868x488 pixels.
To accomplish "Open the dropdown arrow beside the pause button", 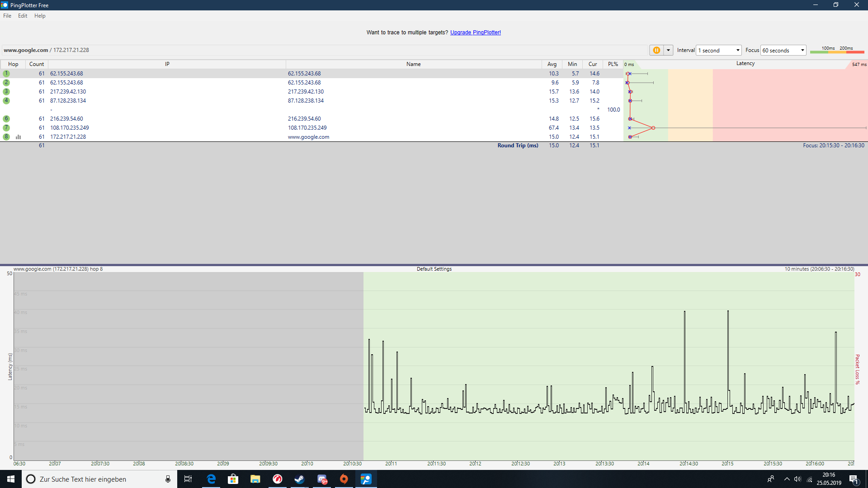I will pyautogui.click(x=668, y=50).
